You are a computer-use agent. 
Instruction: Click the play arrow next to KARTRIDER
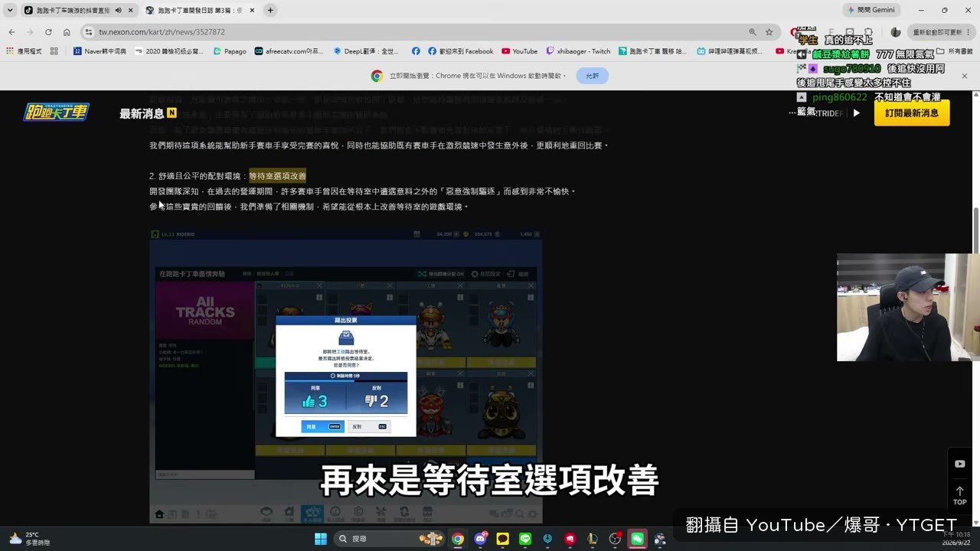click(x=857, y=112)
